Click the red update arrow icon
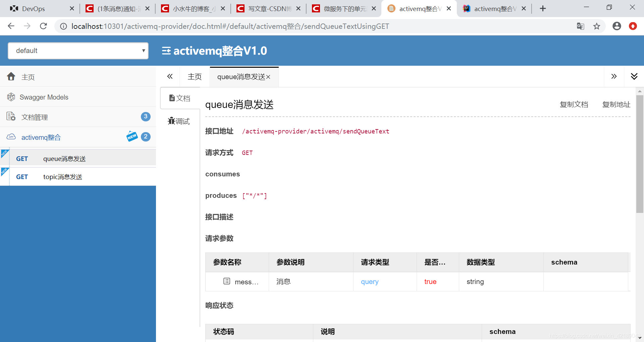 point(633,26)
